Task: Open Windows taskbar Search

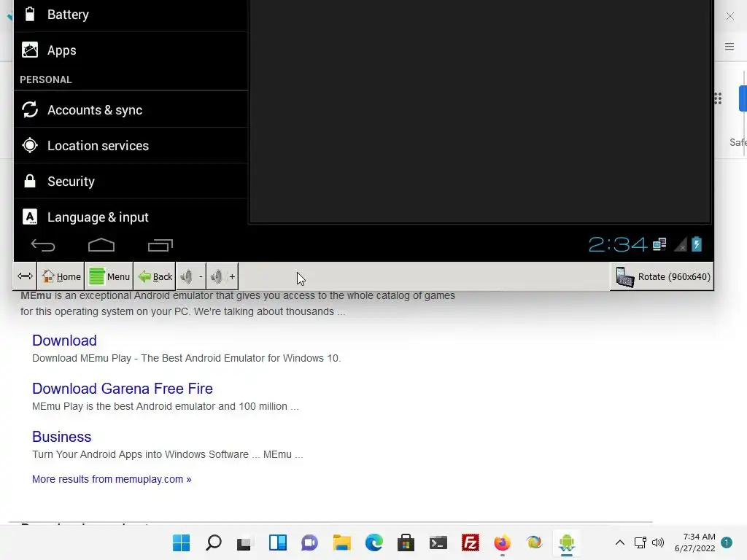Action: pyautogui.click(x=214, y=542)
